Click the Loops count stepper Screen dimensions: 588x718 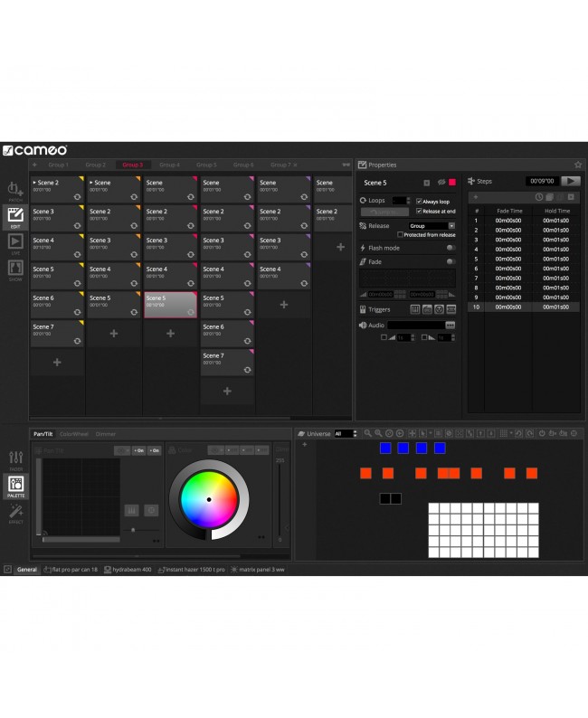(x=409, y=201)
